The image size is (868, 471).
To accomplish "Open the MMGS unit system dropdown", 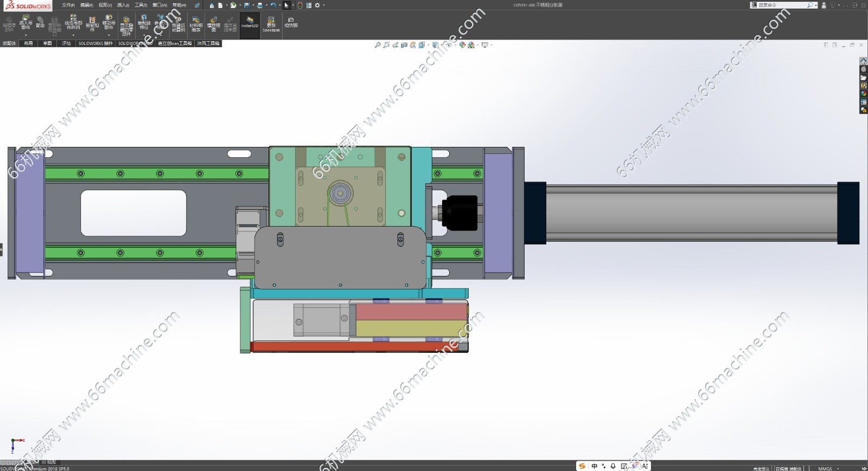I will pos(826,468).
